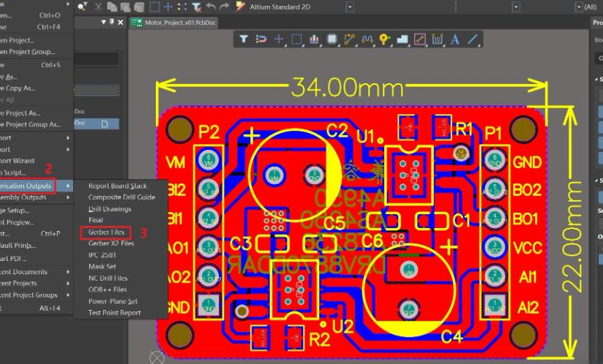
Task: Expand the (All) filter dropdown
Action: coord(580,7)
